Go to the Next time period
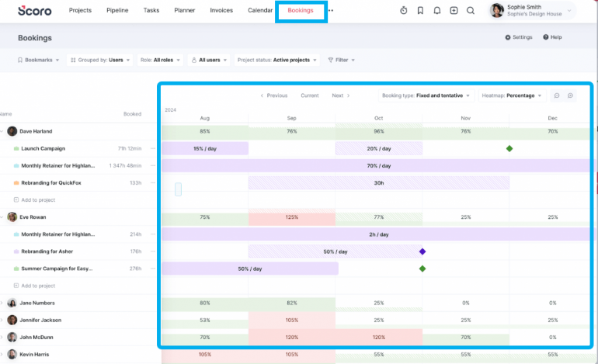Image resolution: width=598 pixels, height=364 pixels. [340, 95]
